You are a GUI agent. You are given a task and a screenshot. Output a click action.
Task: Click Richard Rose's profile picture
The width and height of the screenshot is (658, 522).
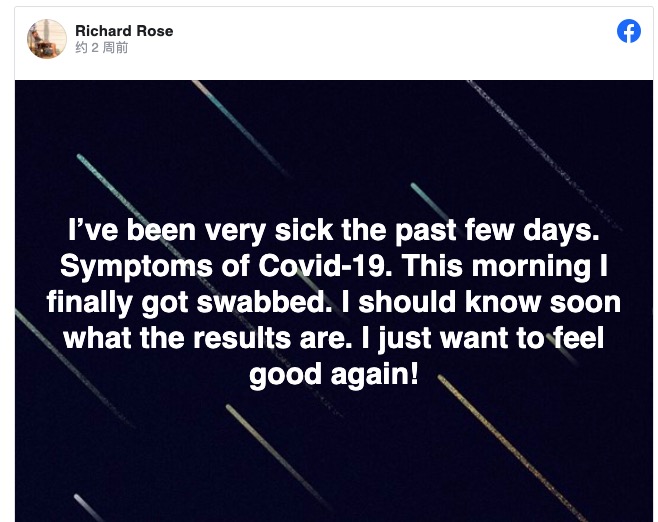point(47,39)
